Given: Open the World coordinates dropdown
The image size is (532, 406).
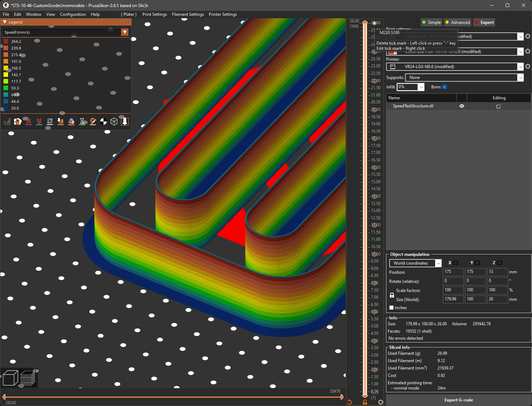Looking at the screenshot, I should [x=438, y=263].
